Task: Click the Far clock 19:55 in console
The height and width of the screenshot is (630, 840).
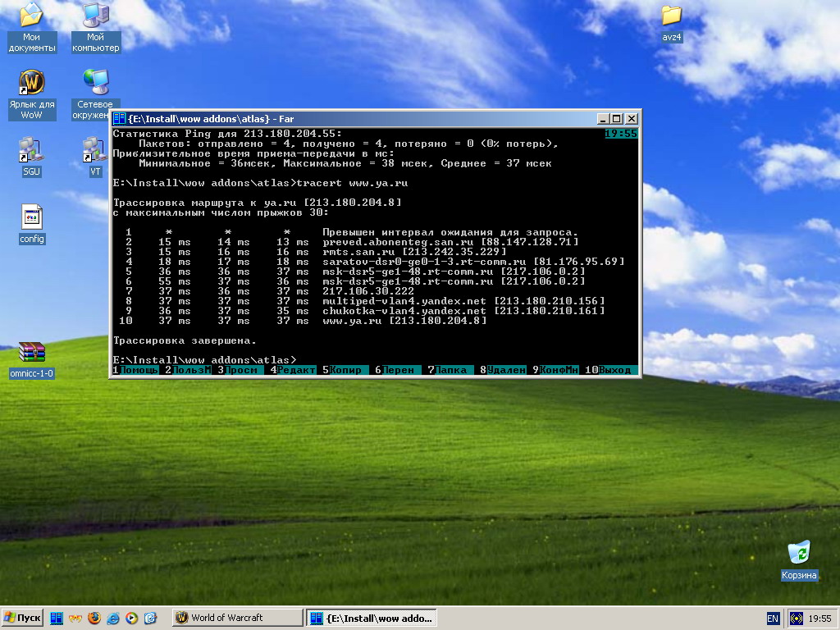Action: click(x=622, y=134)
